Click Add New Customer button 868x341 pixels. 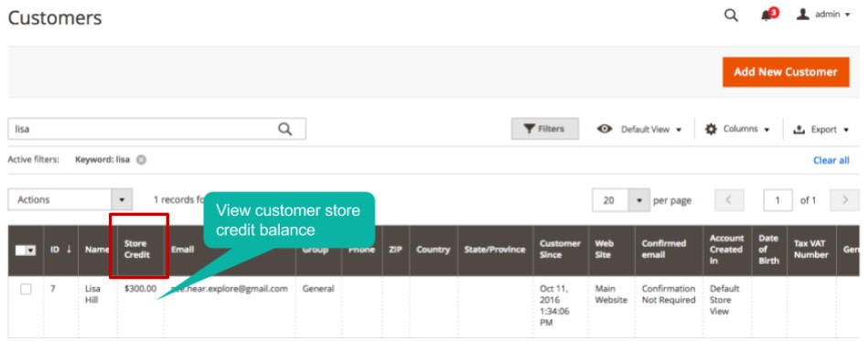pos(786,72)
